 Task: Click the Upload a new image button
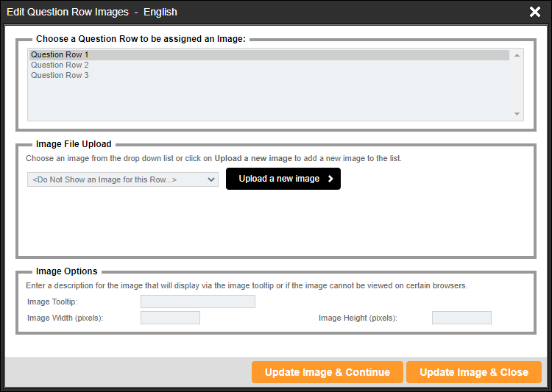tap(283, 179)
